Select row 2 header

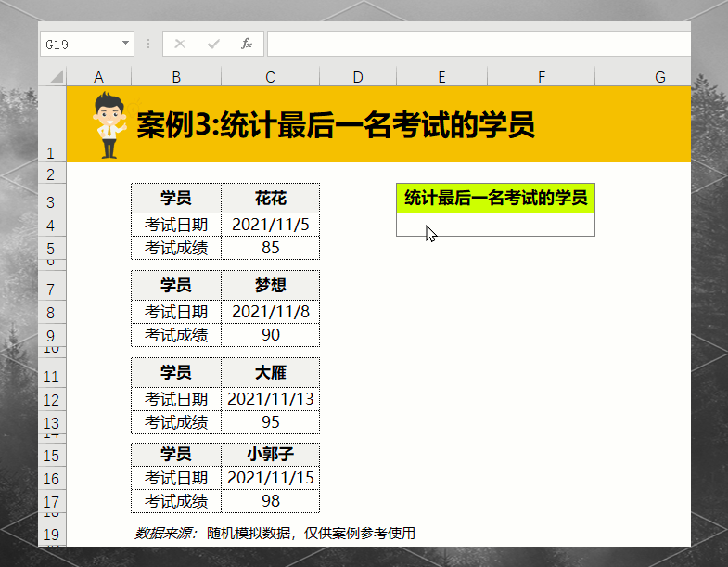tap(52, 173)
